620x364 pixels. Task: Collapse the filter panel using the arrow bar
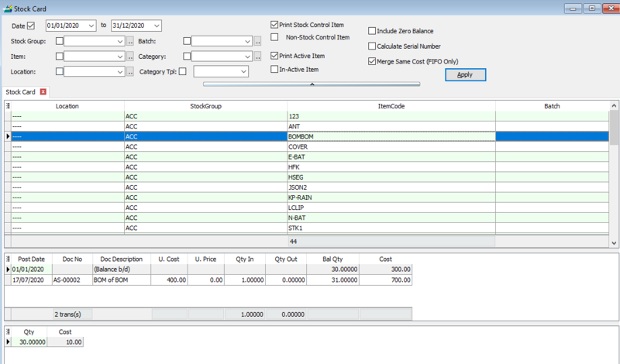[x=311, y=82]
